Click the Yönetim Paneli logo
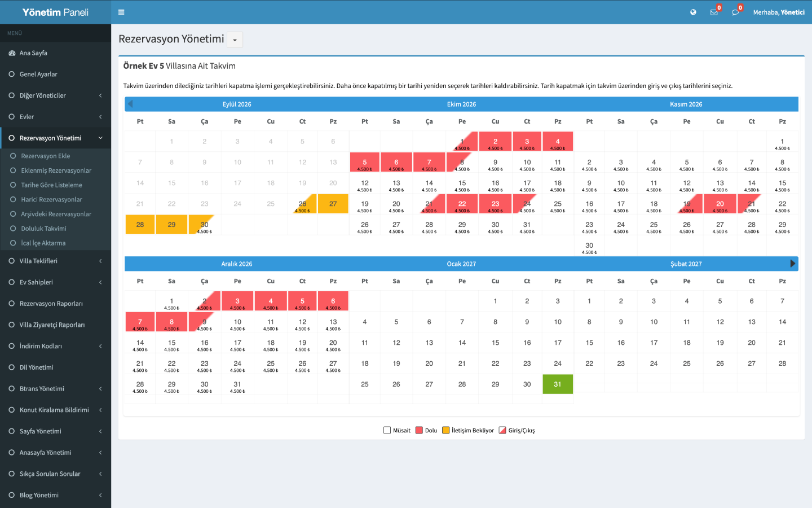The width and height of the screenshot is (812, 508). pos(55,12)
